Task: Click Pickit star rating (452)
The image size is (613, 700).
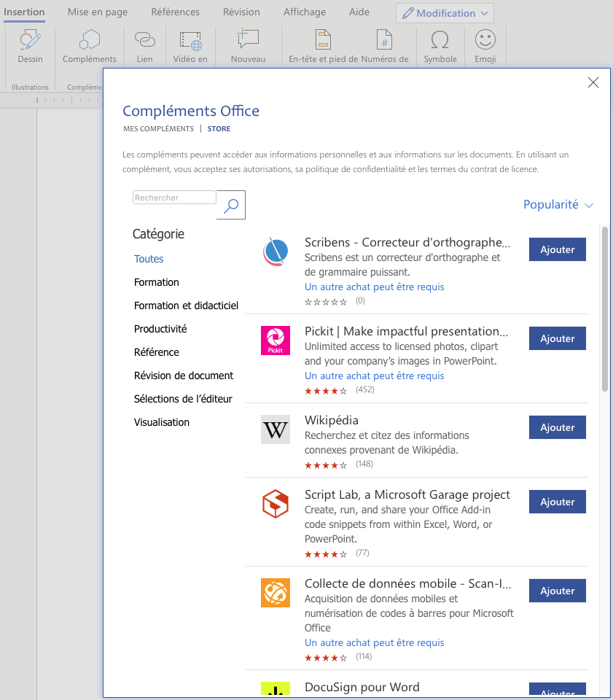Action: 326,391
